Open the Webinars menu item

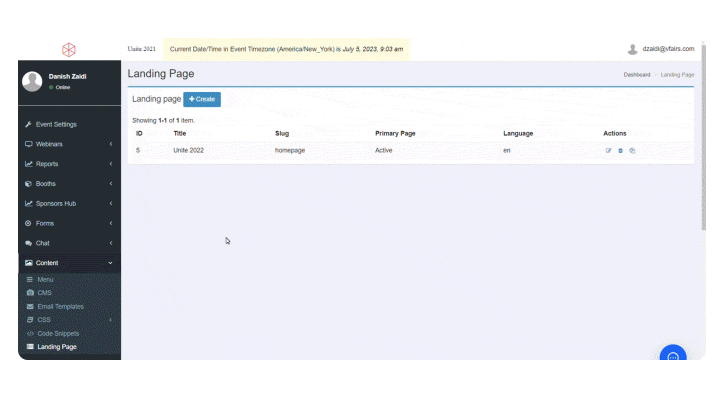click(x=69, y=144)
